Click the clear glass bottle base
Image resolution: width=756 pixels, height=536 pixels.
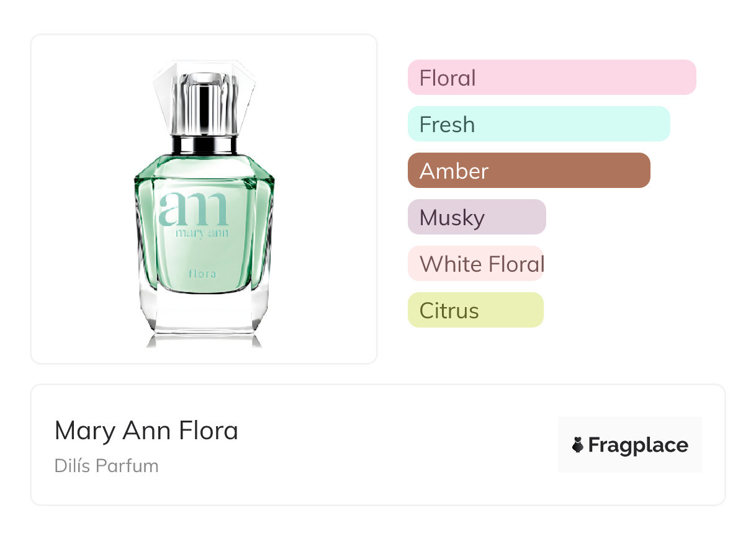(204, 316)
